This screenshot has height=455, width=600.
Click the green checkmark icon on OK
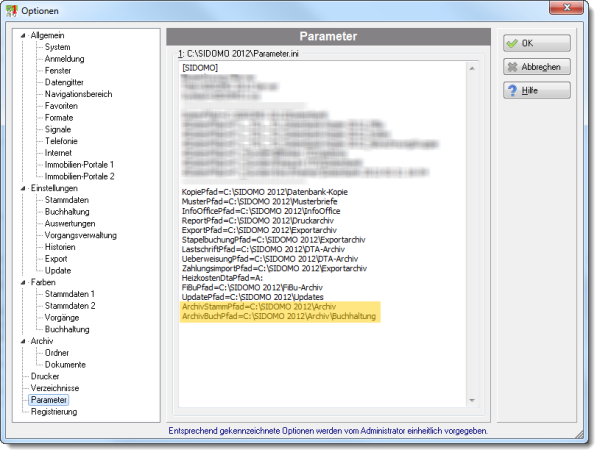click(512, 43)
